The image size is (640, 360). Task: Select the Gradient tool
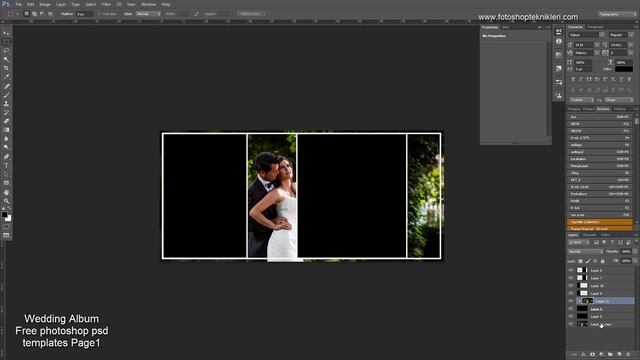point(6,130)
